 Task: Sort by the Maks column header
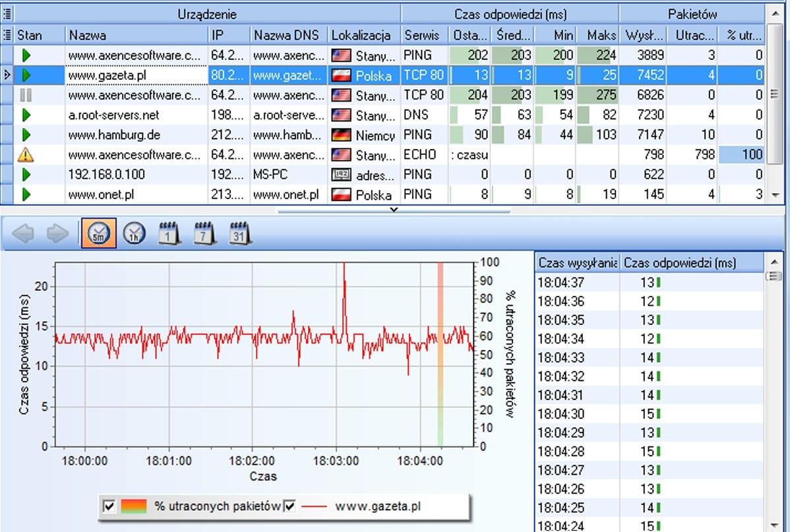pyautogui.click(x=597, y=35)
